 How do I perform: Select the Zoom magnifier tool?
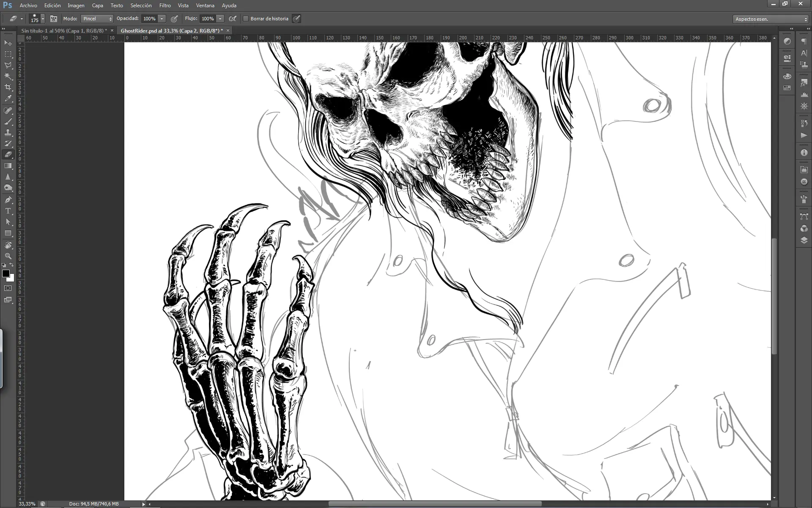pos(8,256)
